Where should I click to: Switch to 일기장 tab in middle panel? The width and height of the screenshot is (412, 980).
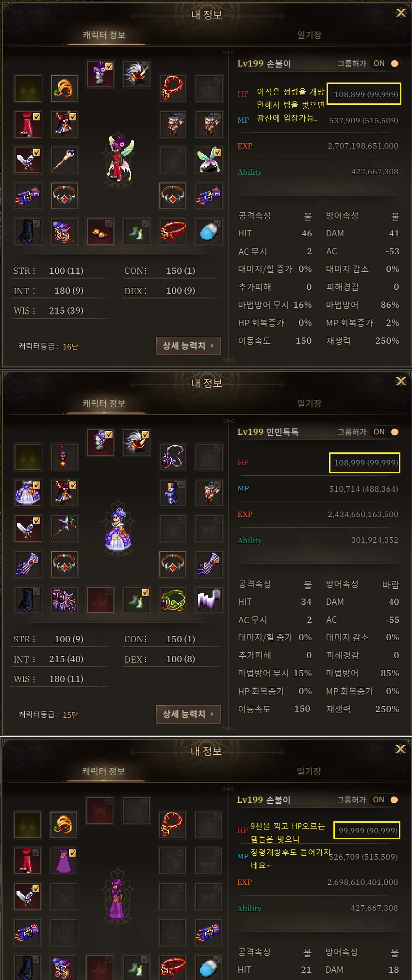tap(309, 403)
